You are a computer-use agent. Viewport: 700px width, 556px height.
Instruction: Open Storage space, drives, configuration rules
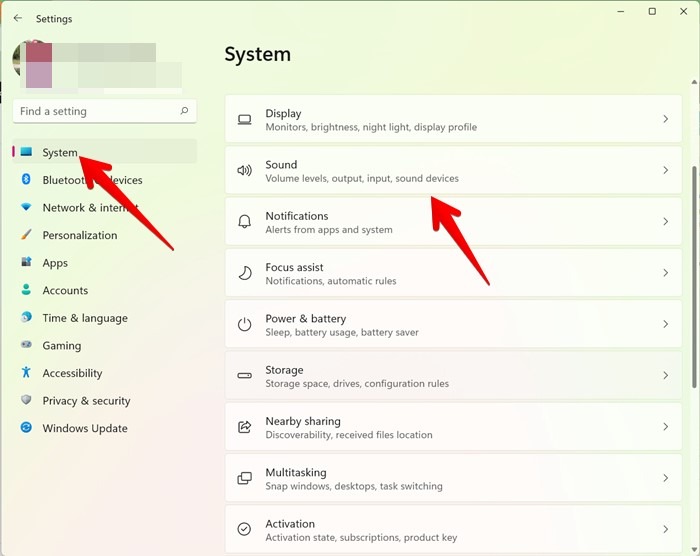point(454,376)
